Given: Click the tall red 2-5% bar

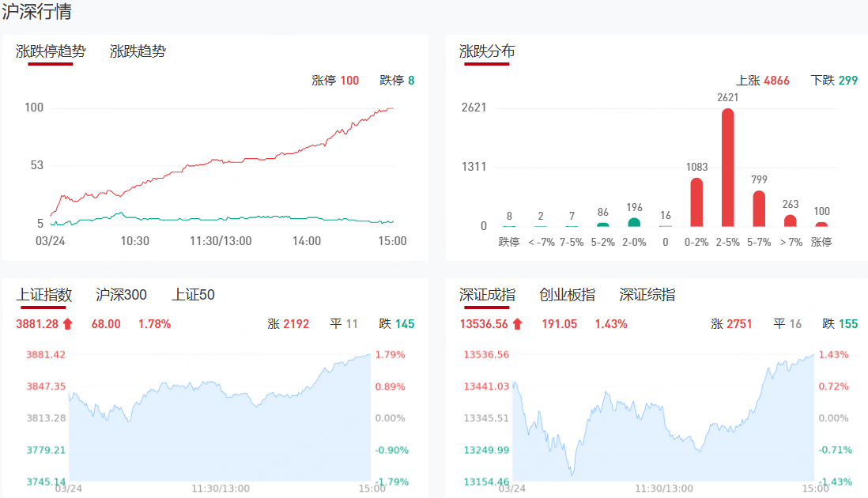Looking at the screenshot, I should coord(727,168).
